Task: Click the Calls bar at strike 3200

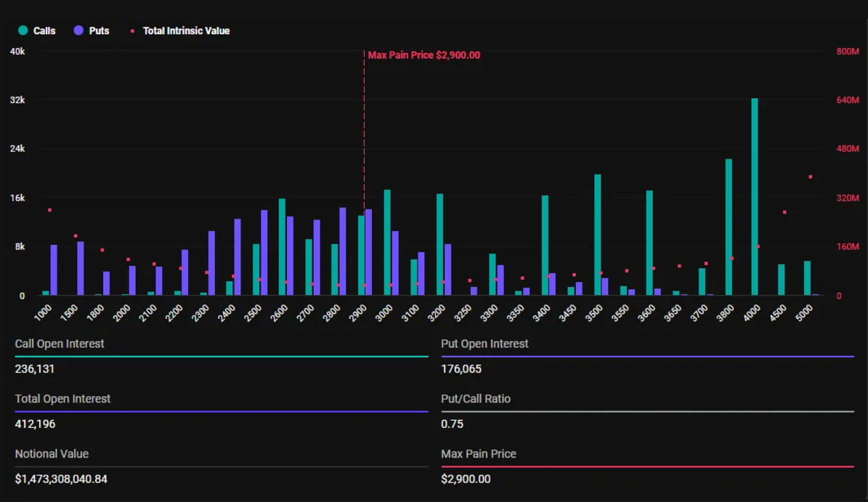Action: click(x=439, y=244)
